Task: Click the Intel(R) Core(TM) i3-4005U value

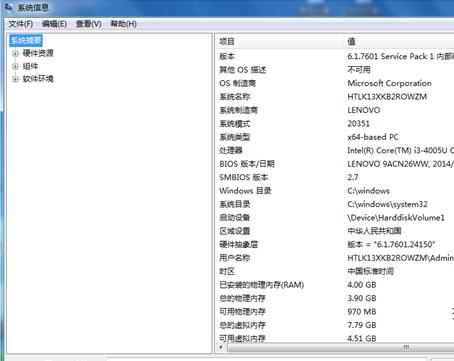Action: pyautogui.click(x=400, y=151)
